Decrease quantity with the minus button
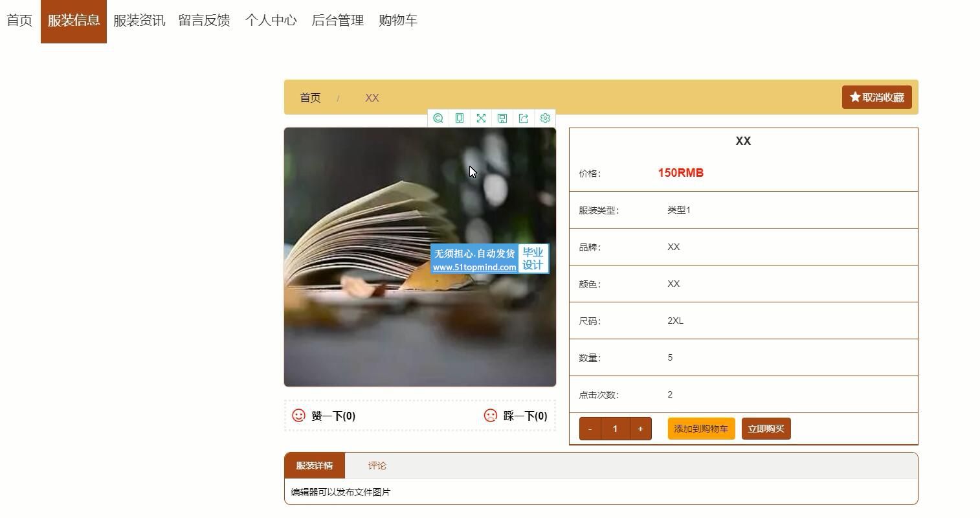This screenshot has height=518, width=980. click(590, 429)
